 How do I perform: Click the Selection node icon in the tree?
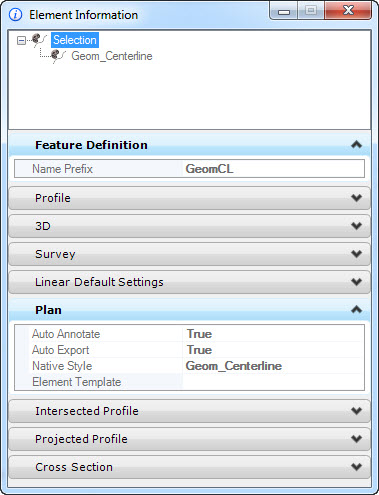[x=39, y=40]
